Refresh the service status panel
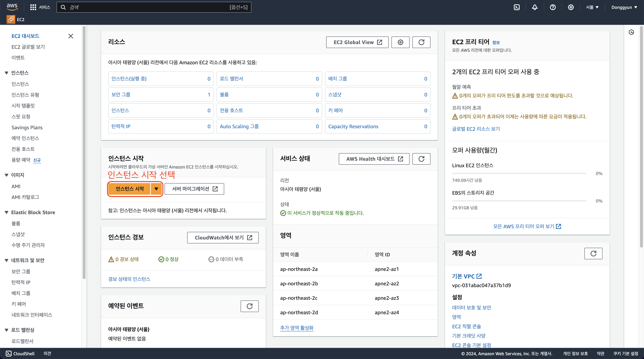The width and height of the screenshot is (644, 359). [x=421, y=159]
